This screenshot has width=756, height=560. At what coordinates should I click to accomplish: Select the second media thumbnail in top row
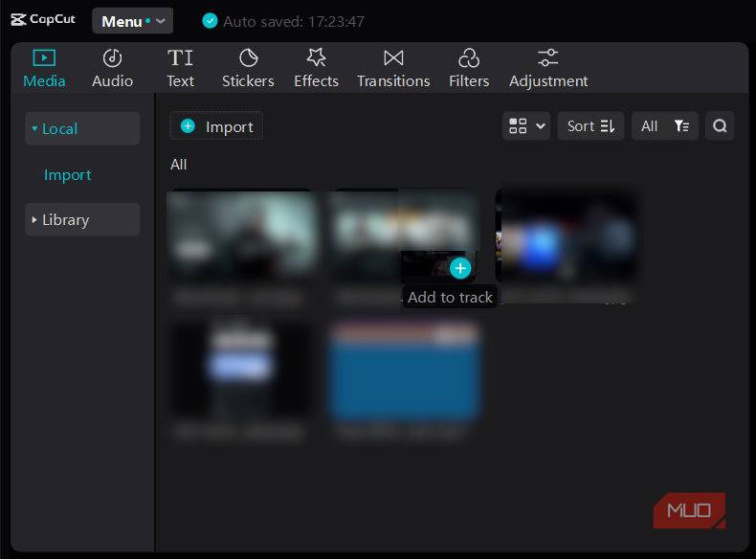pyautogui.click(x=404, y=234)
